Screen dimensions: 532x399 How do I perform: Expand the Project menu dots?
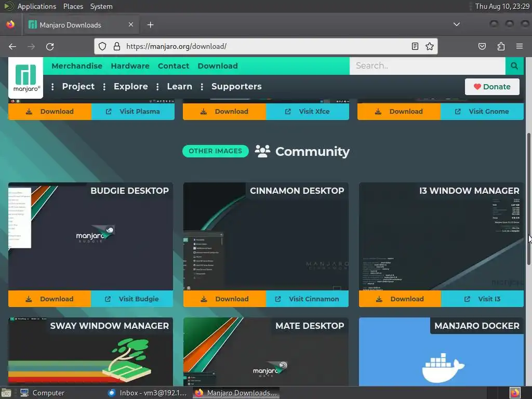[52, 87]
